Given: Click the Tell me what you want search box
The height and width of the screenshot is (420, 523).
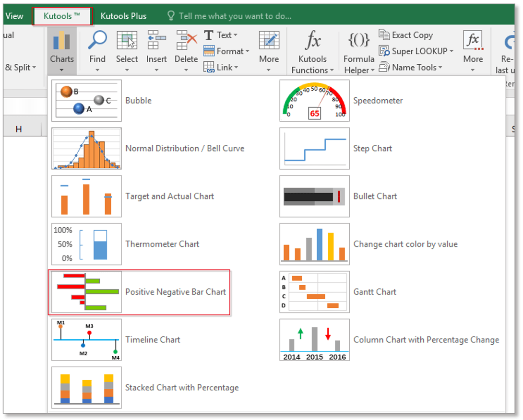Looking at the screenshot, I should click(230, 15).
